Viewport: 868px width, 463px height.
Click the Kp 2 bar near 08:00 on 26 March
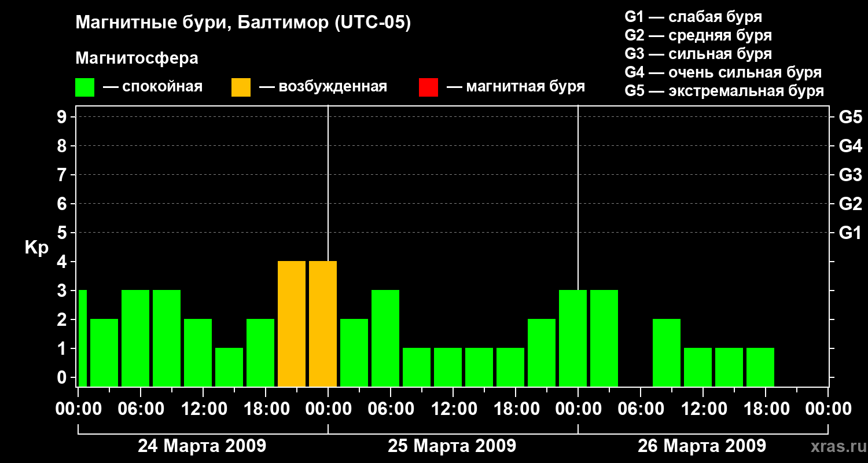[x=667, y=352]
